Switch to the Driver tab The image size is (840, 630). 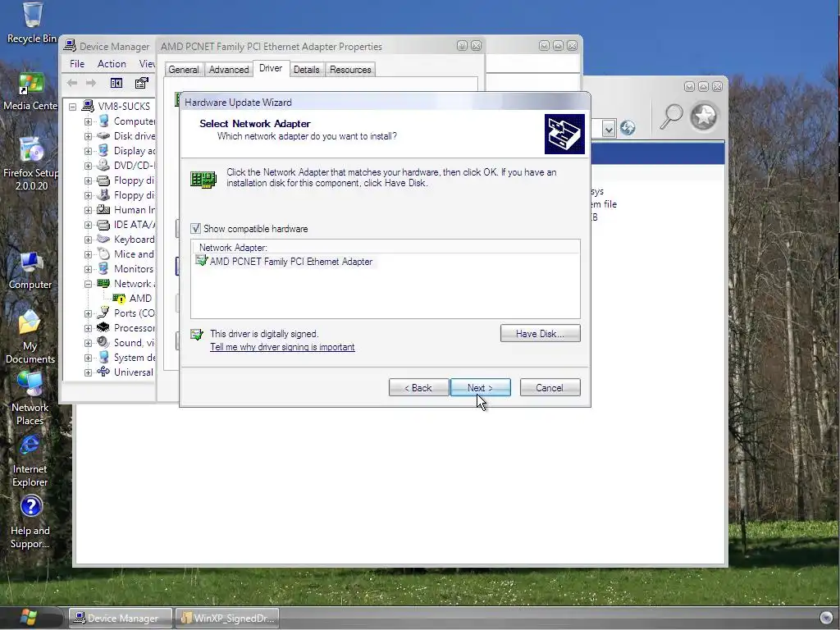click(271, 68)
